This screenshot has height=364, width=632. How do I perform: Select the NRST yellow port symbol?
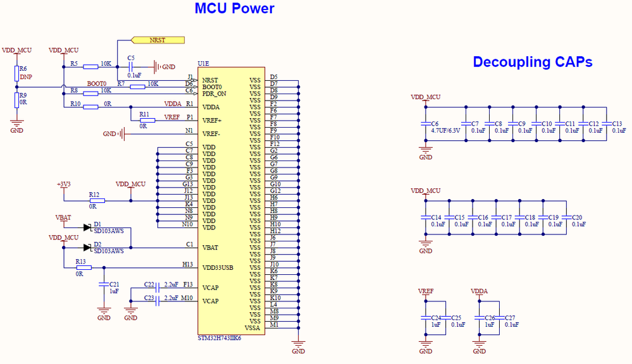coord(158,40)
